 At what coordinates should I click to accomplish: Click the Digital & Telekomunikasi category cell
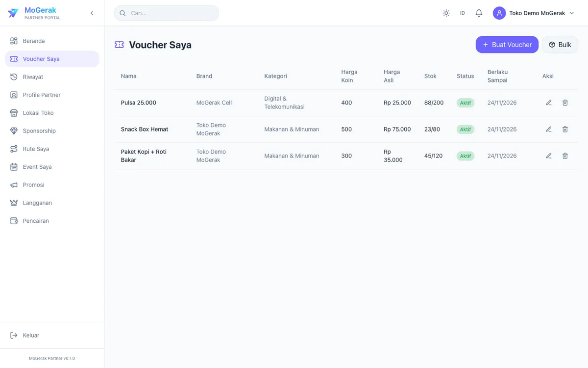tap(284, 103)
